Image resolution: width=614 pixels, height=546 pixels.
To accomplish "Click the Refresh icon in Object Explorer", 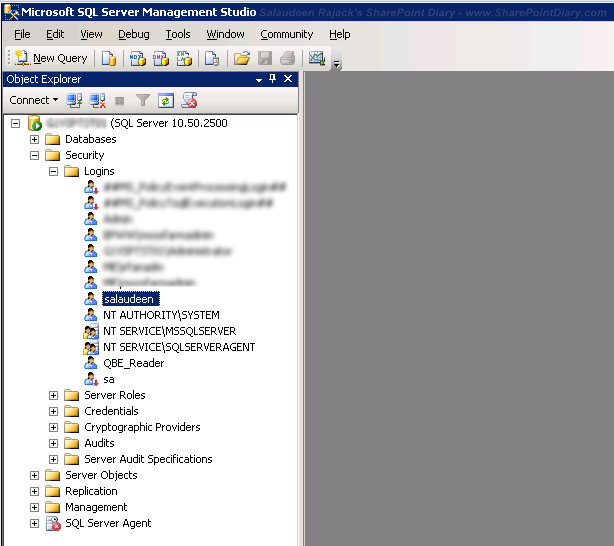I will pos(166,101).
